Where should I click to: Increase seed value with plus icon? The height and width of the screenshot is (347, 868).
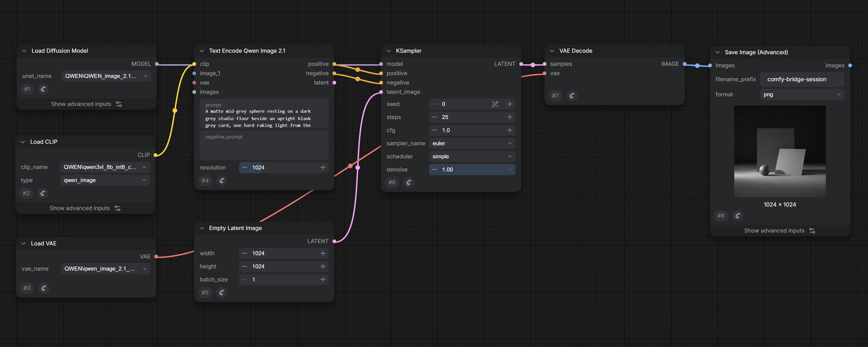(x=510, y=104)
